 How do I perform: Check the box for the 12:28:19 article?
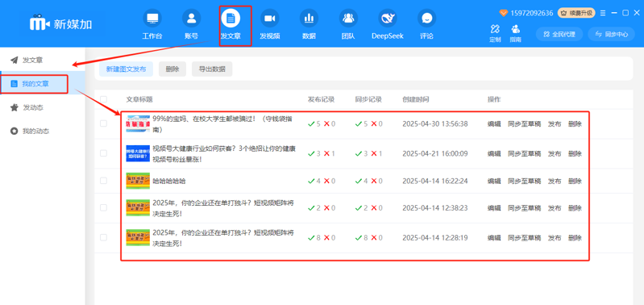click(x=103, y=237)
